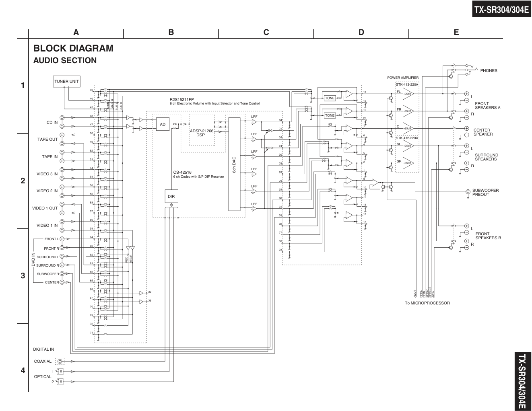The image size is (532, 411).
Task: Click the TUNER UNIT block
Action: [x=66, y=81]
